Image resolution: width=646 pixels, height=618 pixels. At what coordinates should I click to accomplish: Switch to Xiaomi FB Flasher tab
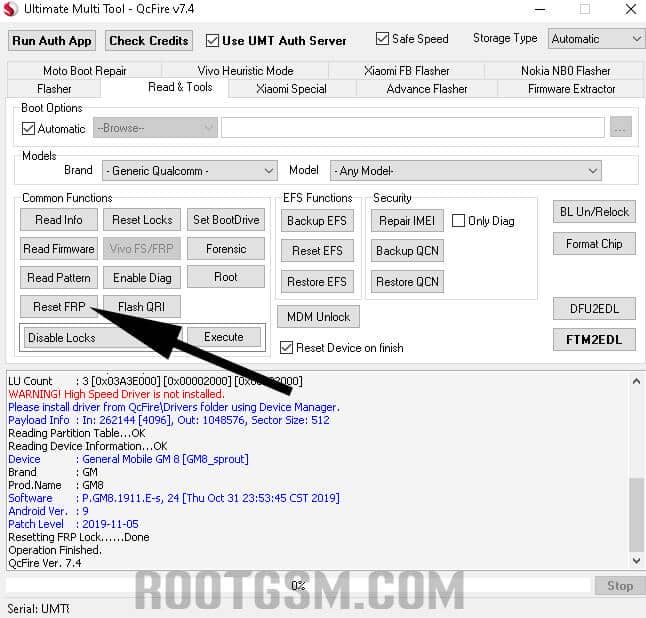pos(407,71)
